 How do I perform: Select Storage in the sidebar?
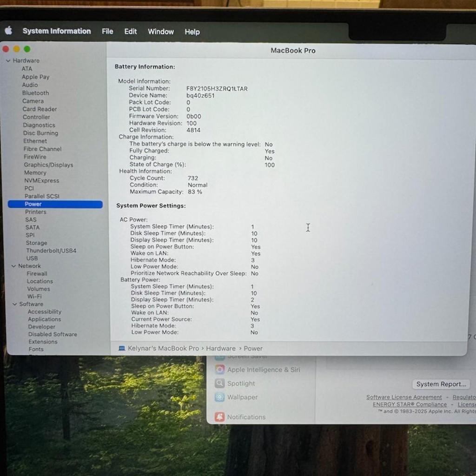coord(36,243)
